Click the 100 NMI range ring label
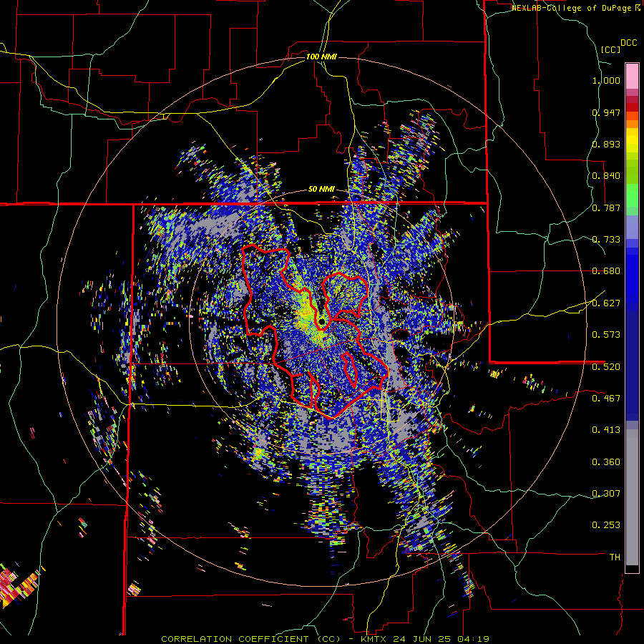 (321, 57)
